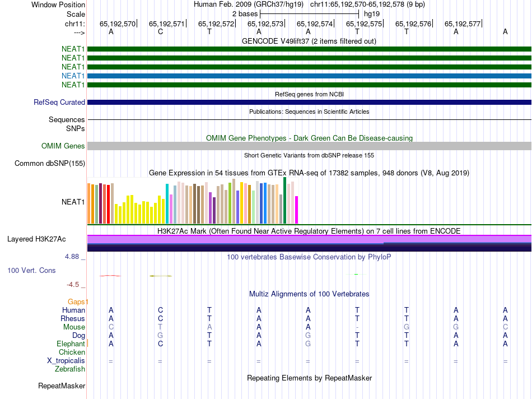Click the C base in the ruler sequence
The width and height of the screenshot is (532, 399).
(x=161, y=31)
